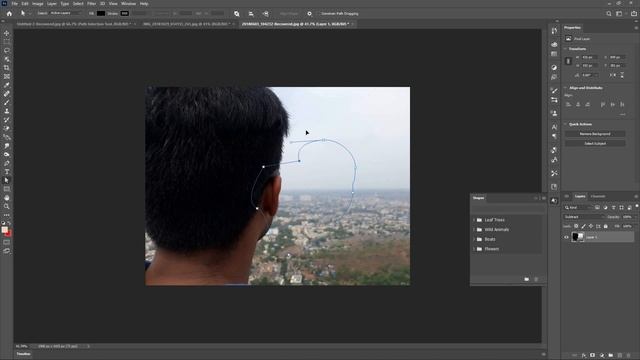
Task: Toggle link width and height in Transform
Action: point(568,61)
